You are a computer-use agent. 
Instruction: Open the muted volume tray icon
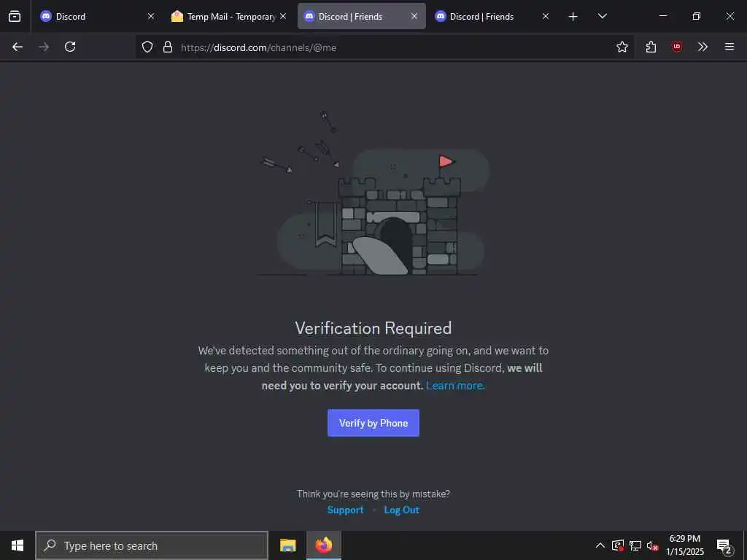(652, 545)
